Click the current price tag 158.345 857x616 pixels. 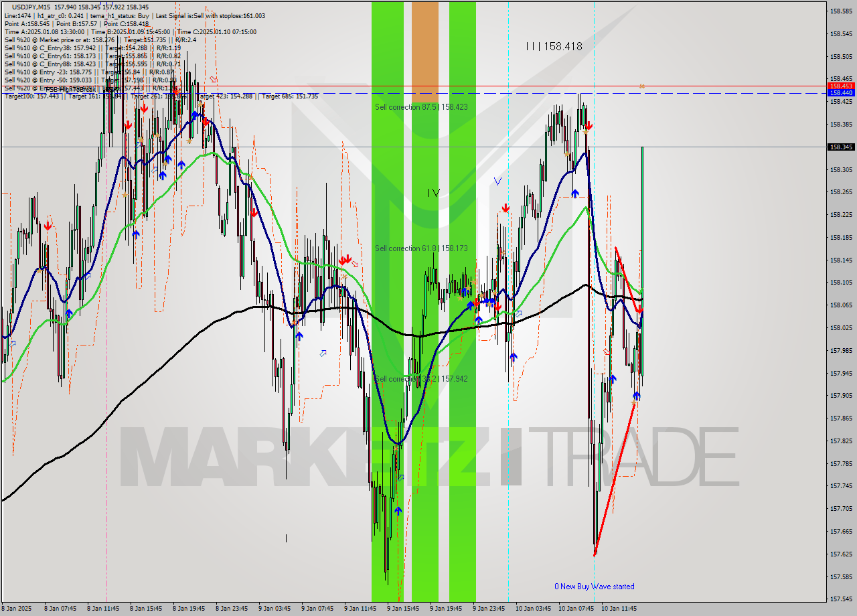coord(841,147)
